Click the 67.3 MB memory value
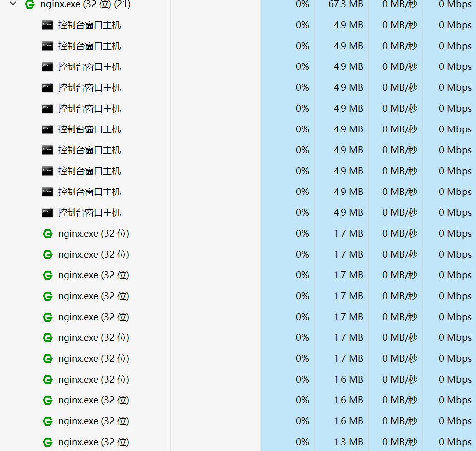This screenshot has width=476, height=451. pos(345,4)
